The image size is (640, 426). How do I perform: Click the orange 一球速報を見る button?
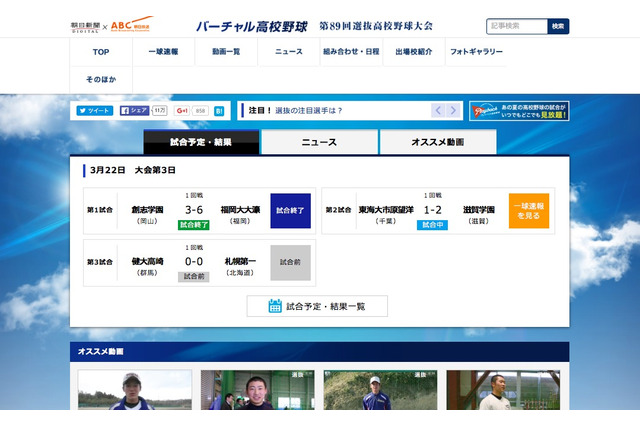click(x=529, y=211)
